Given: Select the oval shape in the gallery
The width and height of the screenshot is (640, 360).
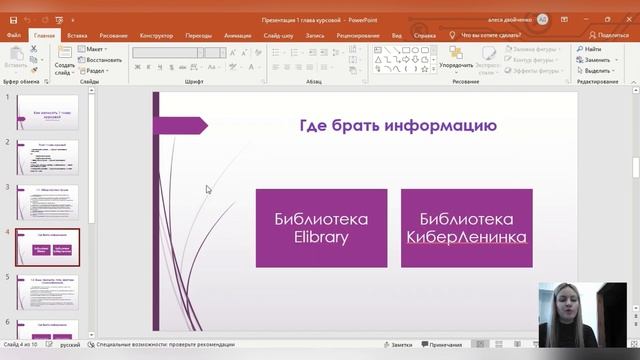Looking at the screenshot, I should click(415, 50).
